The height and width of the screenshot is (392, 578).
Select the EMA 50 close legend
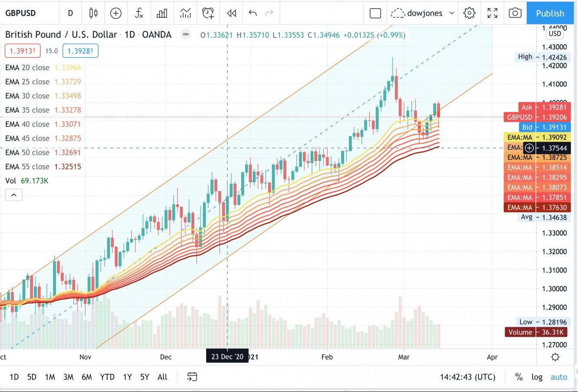click(43, 152)
